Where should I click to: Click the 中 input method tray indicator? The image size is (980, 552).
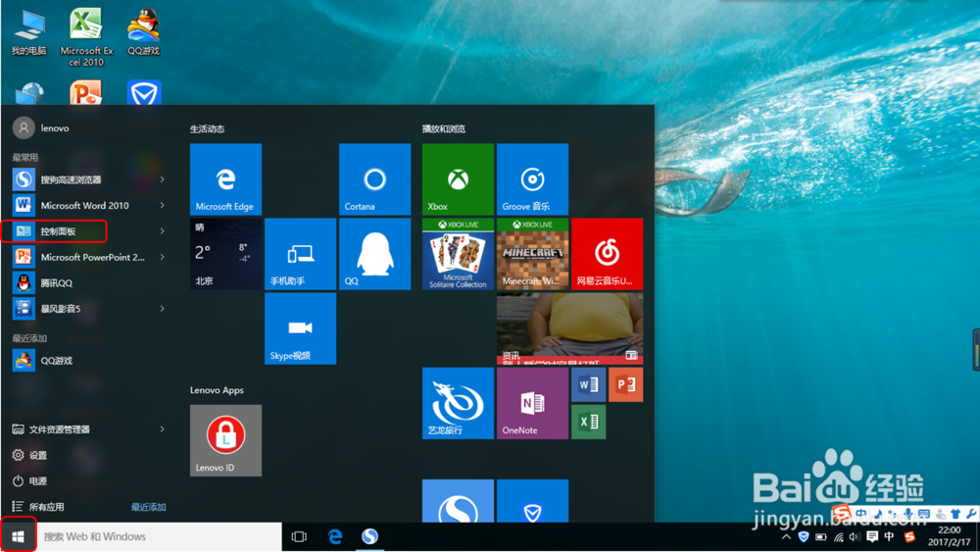[890, 536]
